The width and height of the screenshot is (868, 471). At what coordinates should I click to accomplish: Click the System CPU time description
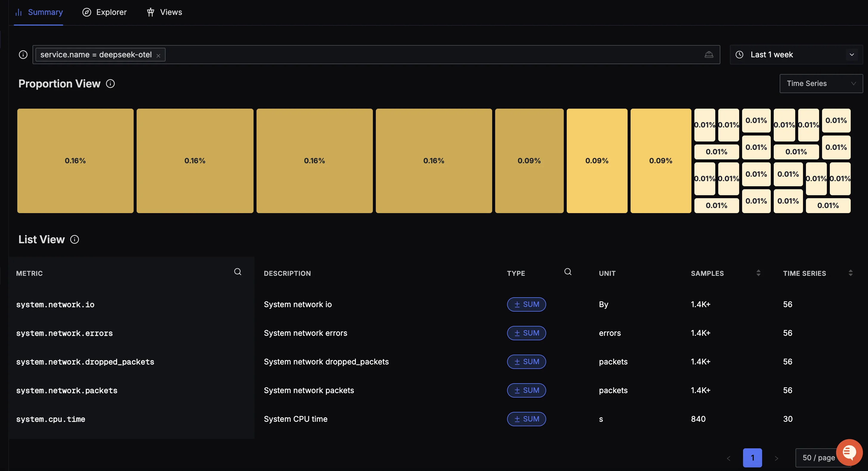coord(296,419)
